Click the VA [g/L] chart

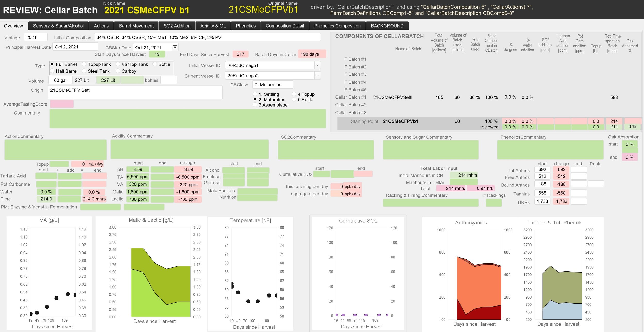tap(49, 273)
